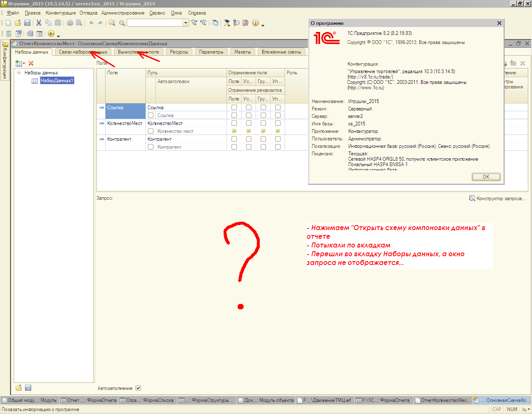Open the Файл menu
532x414 pixels.
13,13
